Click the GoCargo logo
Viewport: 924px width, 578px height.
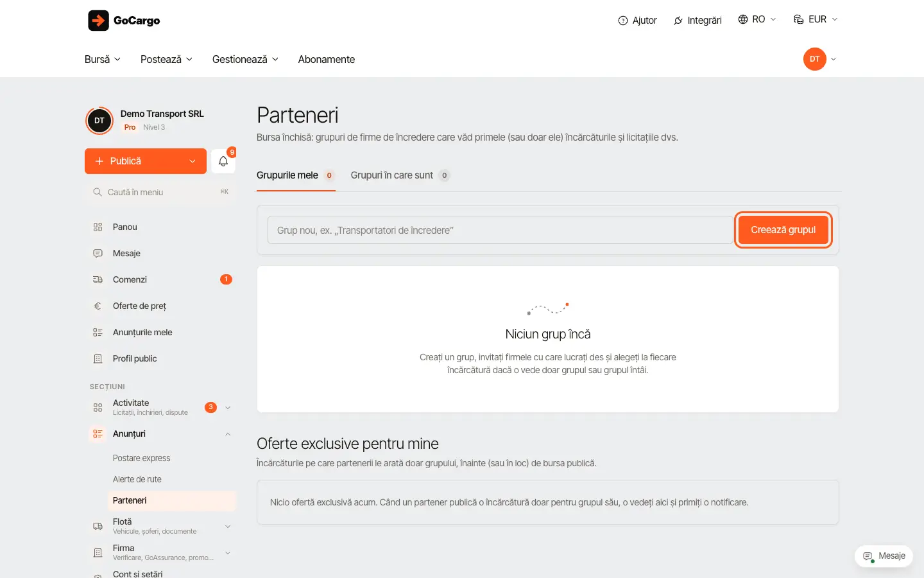click(124, 21)
